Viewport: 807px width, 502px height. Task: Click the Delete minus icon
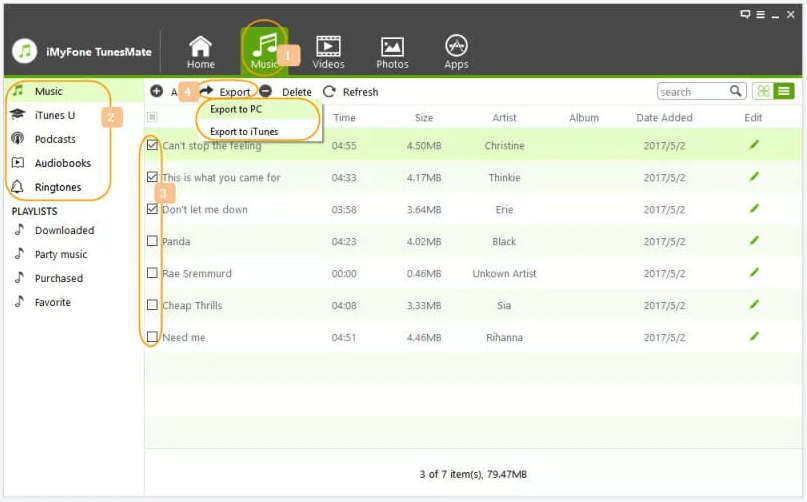266,91
